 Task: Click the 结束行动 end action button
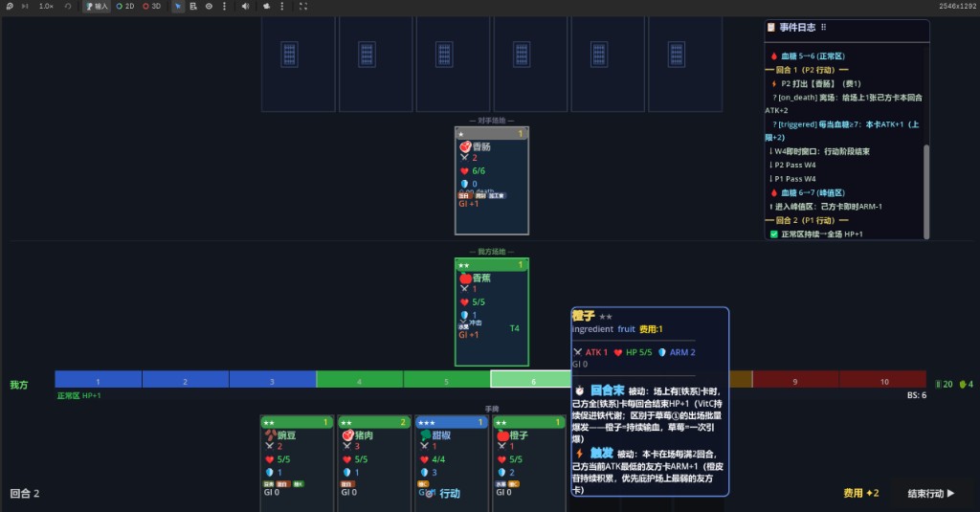(931, 493)
